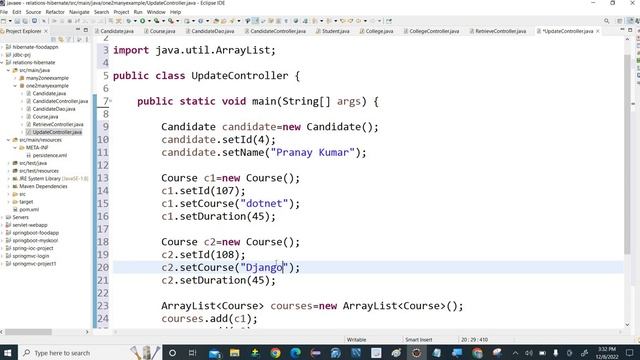This screenshot has height=360, width=640.
Task: Click the Coverage launch toolbar icon
Action: tap(156, 21)
